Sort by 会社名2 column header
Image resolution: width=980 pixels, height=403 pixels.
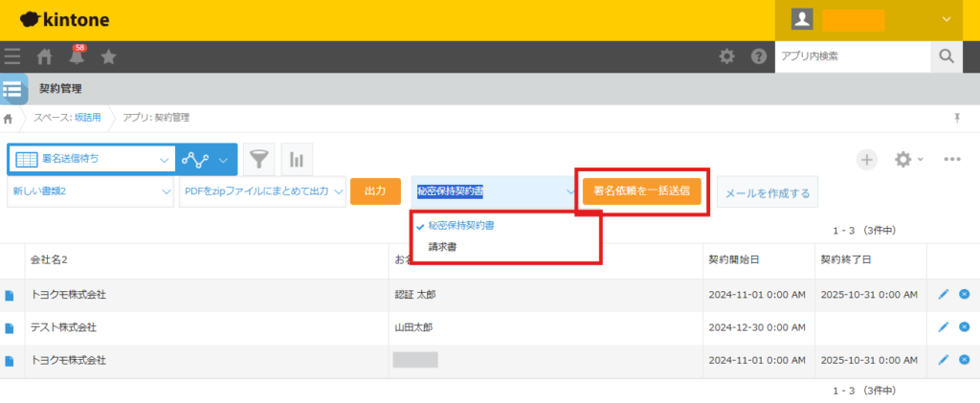50,260
